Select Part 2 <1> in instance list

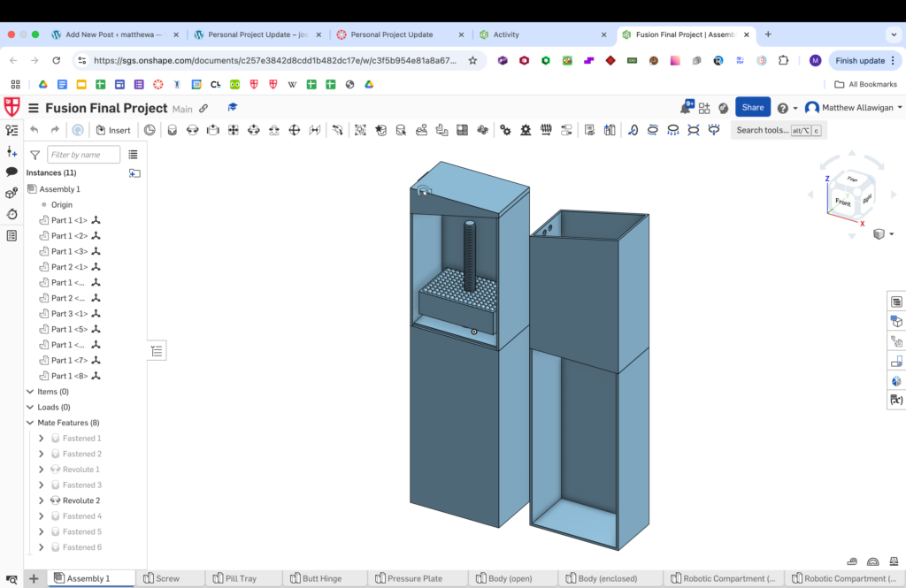tap(69, 267)
